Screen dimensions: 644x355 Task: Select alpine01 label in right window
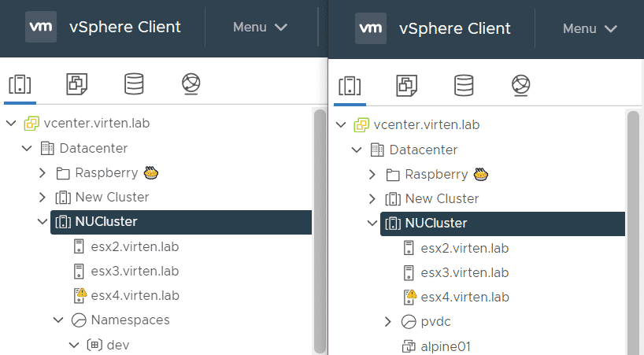pyautogui.click(x=446, y=347)
